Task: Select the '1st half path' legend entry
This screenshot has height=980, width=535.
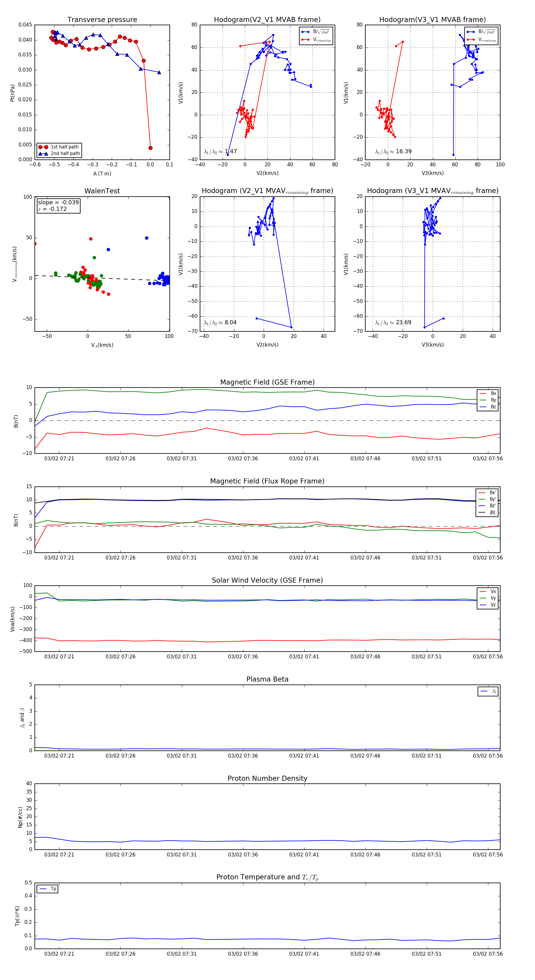Action: point(59,147)
